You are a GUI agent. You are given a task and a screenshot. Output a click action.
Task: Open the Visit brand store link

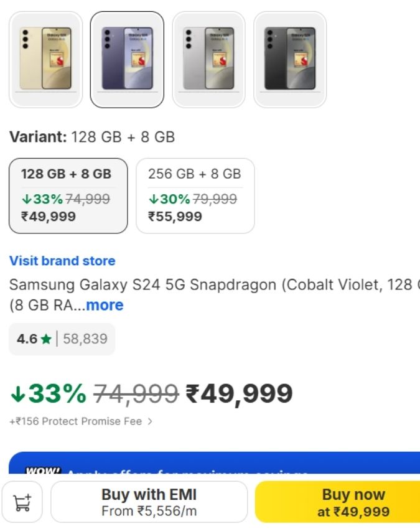pyautogui.click(x=62, y=261)
